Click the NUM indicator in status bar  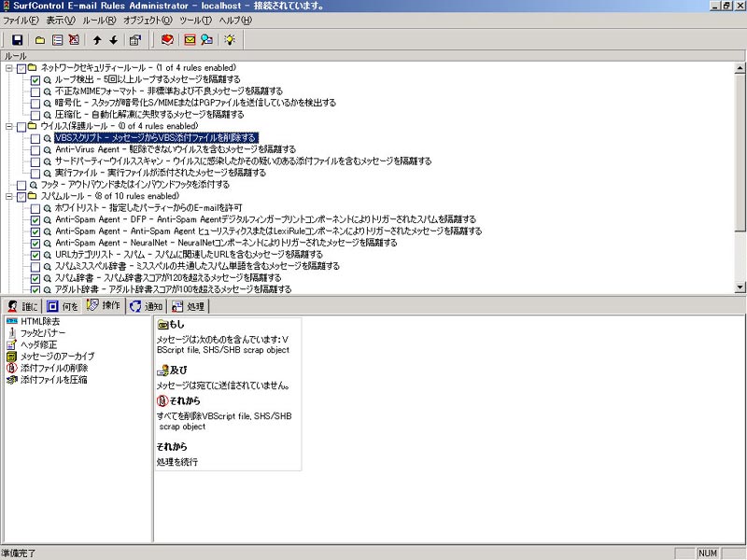708,553
